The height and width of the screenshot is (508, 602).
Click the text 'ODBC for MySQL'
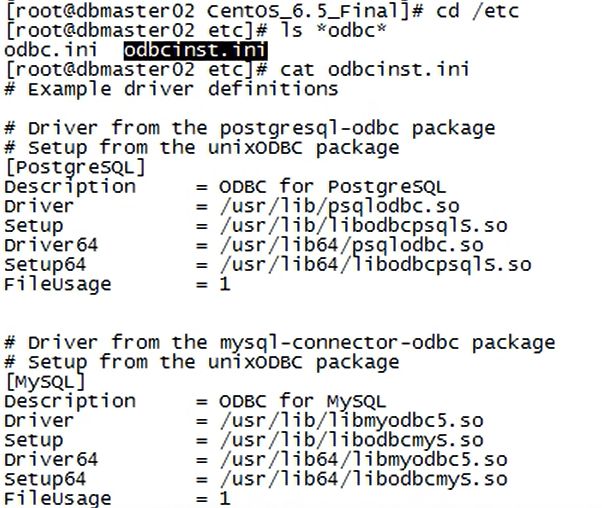(303, 402)
